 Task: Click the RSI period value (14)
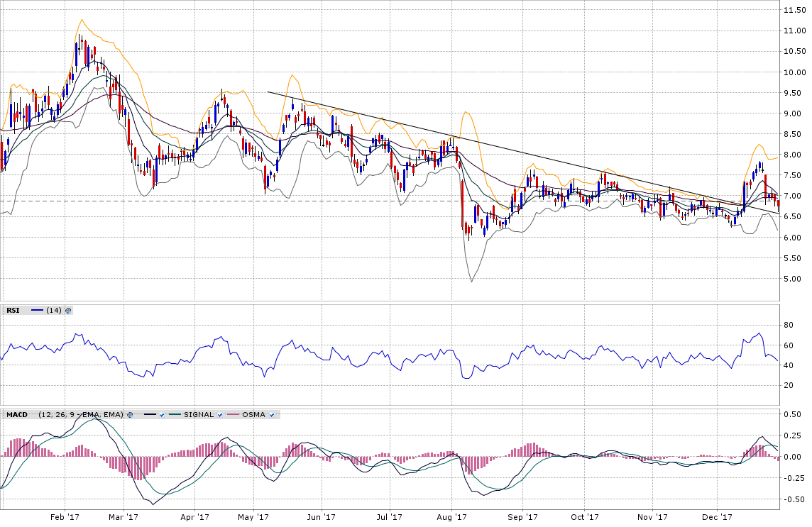coord(54,310)
